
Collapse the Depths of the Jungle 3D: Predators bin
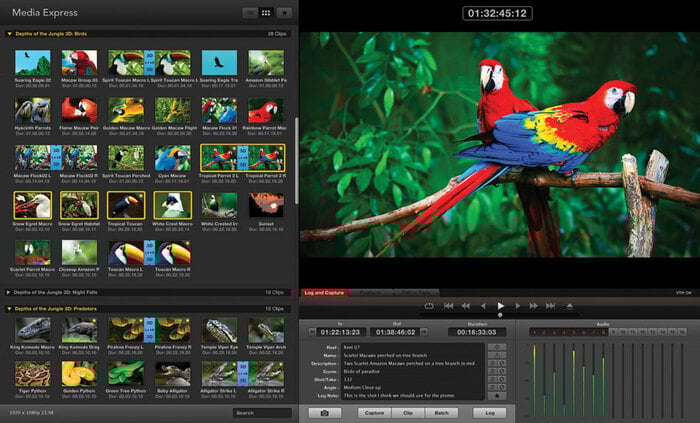(9, 309)
